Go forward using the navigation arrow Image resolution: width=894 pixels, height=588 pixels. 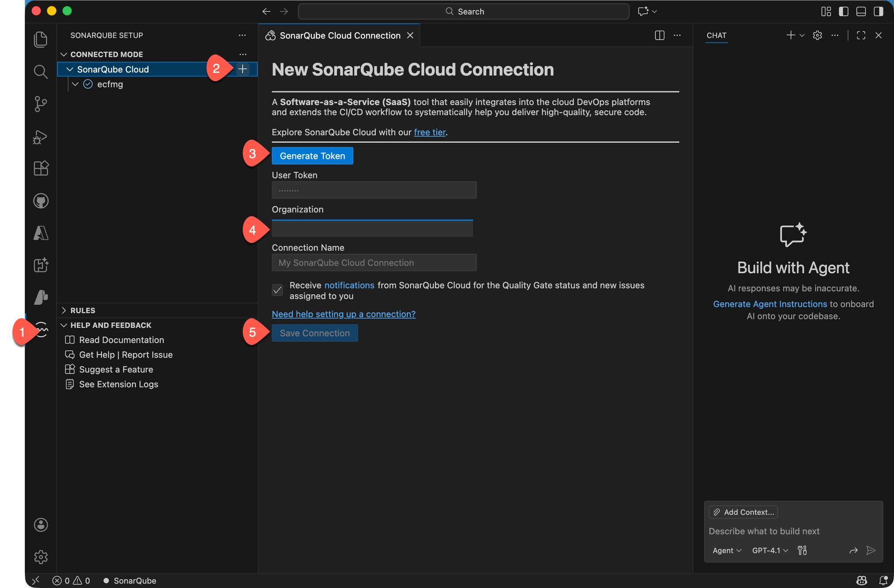(284, 11)
